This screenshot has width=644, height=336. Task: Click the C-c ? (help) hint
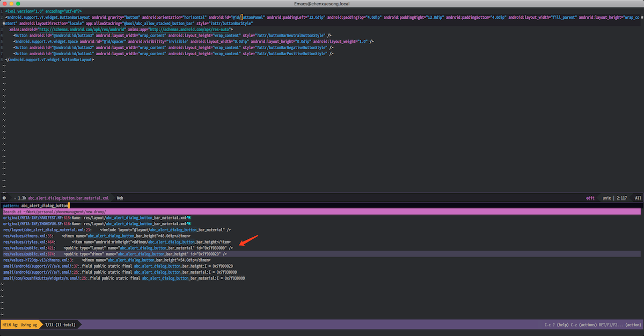click(x=556, y=325)
